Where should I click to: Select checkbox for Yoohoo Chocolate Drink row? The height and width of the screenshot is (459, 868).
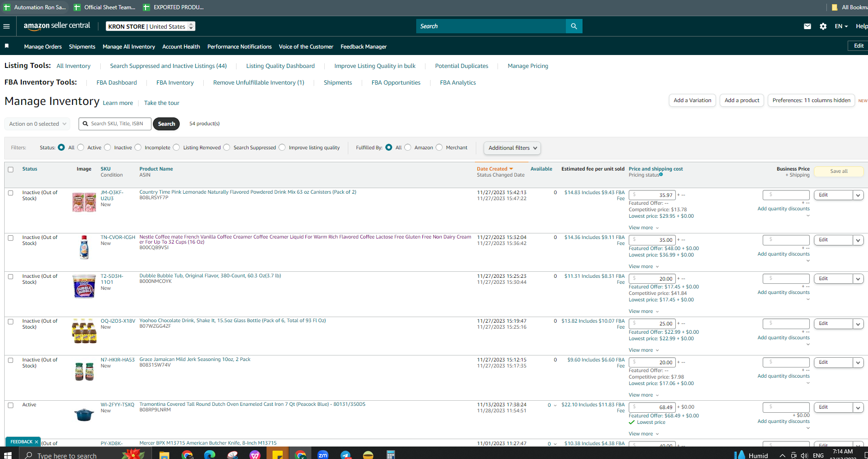point(11,322)
